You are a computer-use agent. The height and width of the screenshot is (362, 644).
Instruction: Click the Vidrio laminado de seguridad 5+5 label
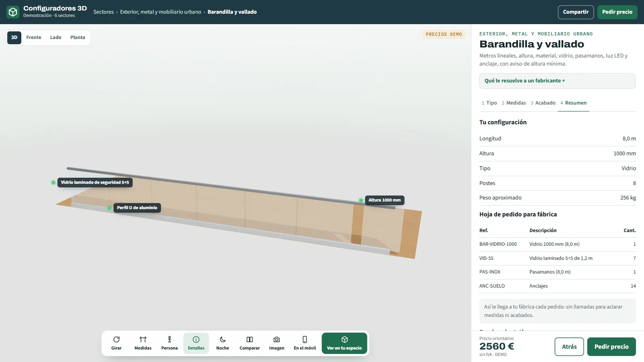[95, 183]
